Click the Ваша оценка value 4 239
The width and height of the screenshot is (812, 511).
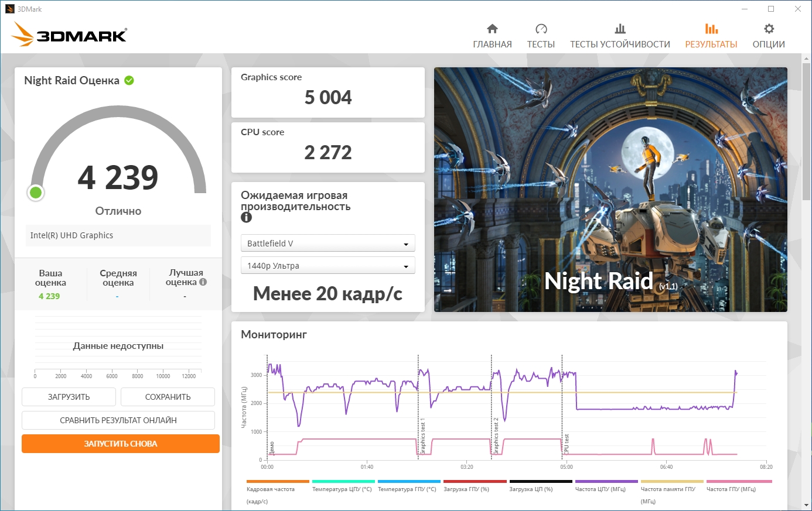49,296
